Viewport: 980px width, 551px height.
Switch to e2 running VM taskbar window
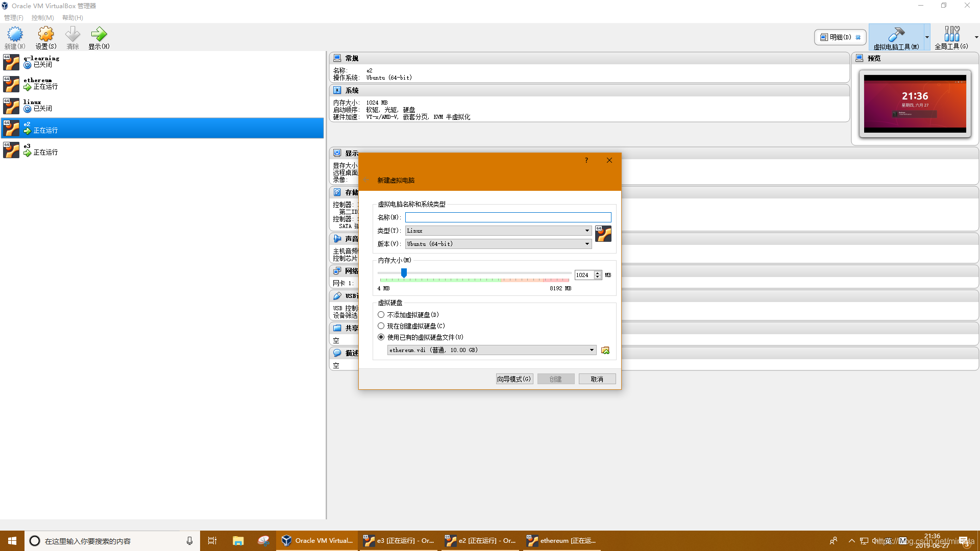tap(480, 541)
